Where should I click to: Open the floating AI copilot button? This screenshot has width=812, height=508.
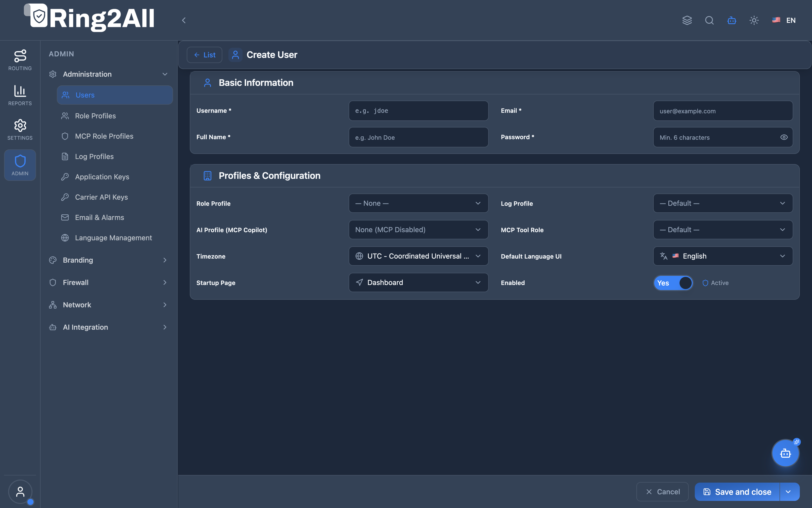click(785, 453)
